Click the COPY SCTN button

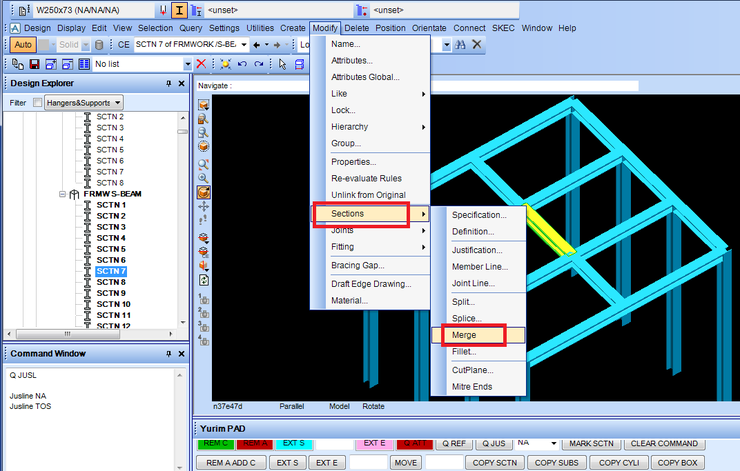click(x=495, y=463)
